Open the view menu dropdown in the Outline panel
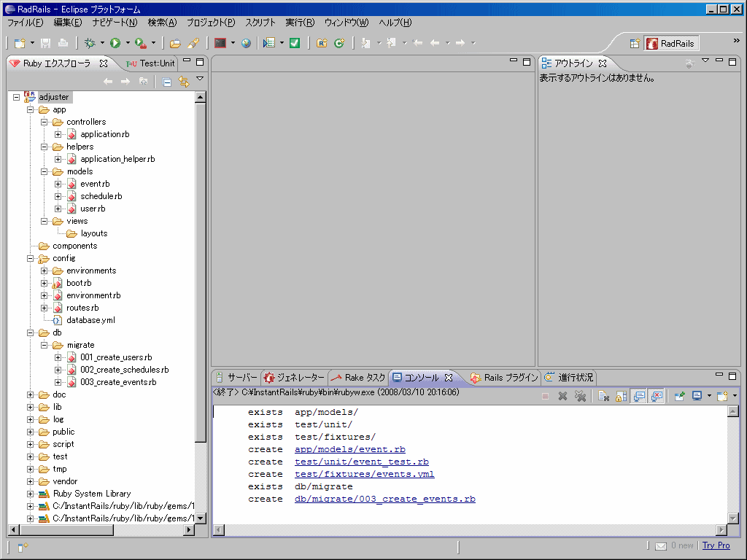The image size is (747, 560). pos(704,63)
